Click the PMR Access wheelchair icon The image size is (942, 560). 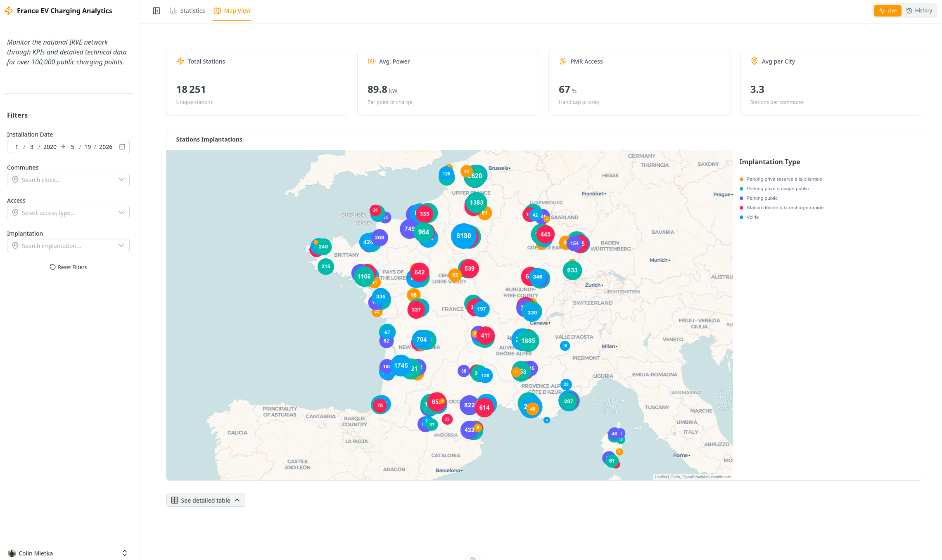pos(562,61)
